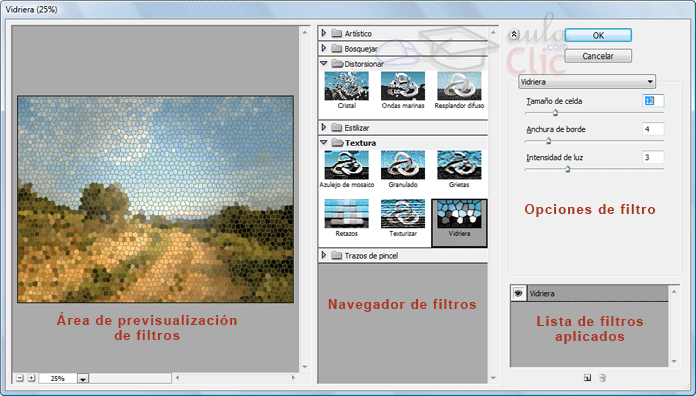Click the preview area's down scroll arrow
Screen dimensions: 696x396
(x=305, y=367)
